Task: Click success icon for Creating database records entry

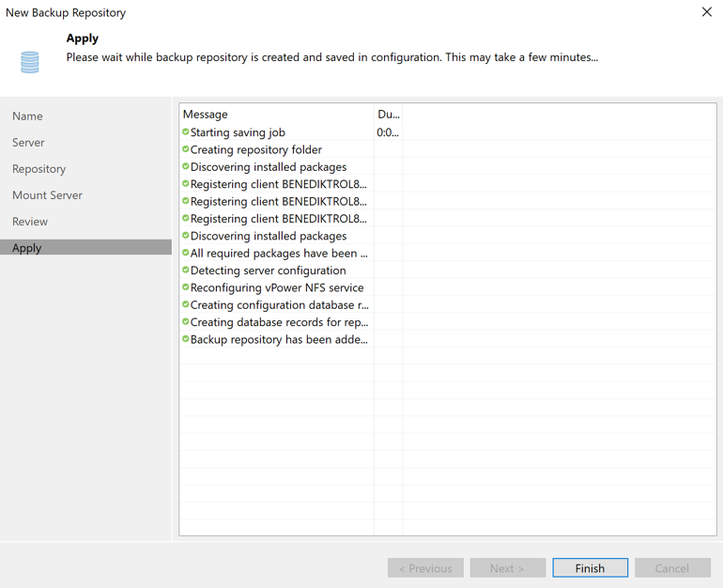Action: point(186,322)
